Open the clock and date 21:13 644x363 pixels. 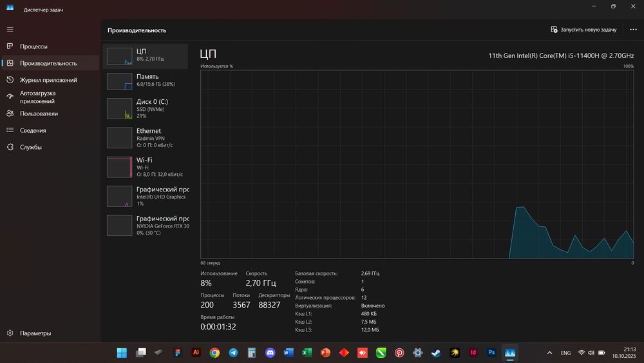pos(624,353)
